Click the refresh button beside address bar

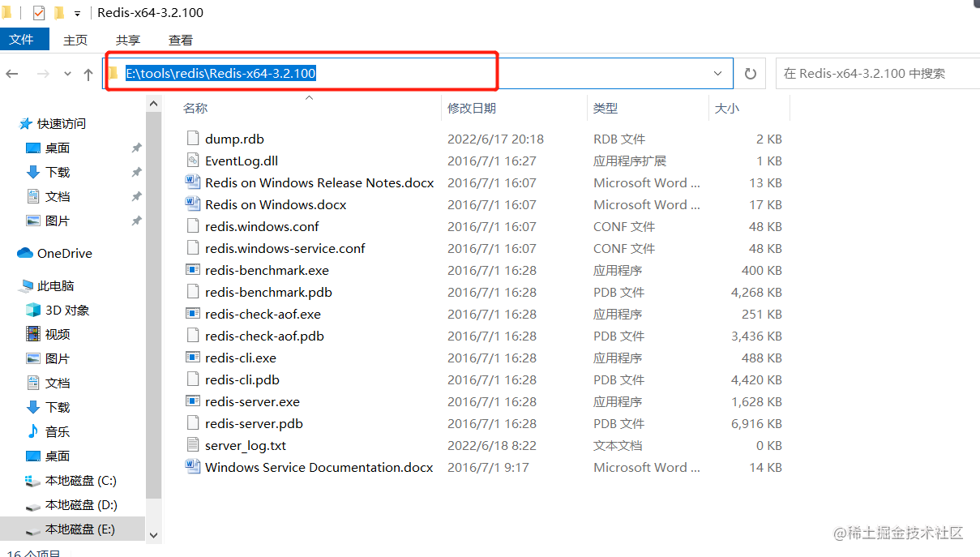pyautogui.click(x=751, y=73)
